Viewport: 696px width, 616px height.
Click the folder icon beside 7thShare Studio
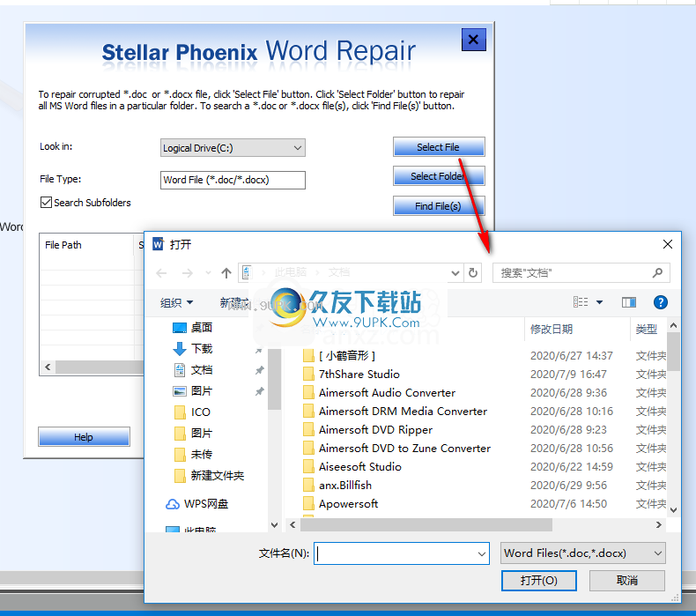tap(308, 375)
